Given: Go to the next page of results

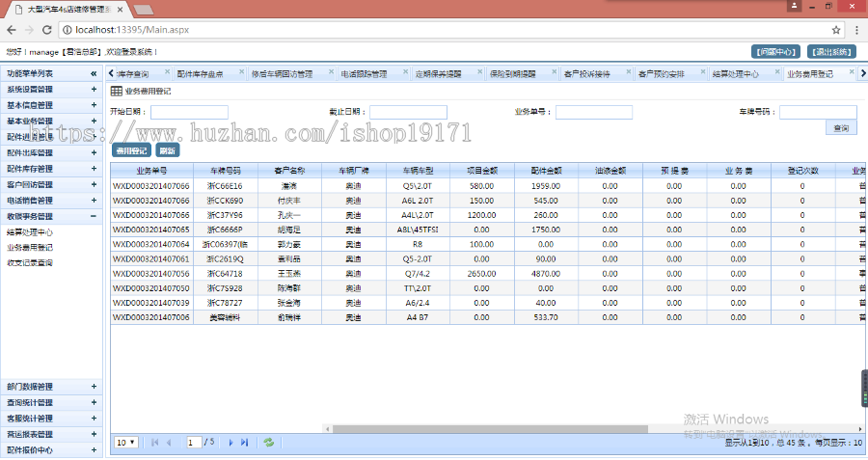Looking at the screenshot, I should pyautogui.click(x=231, y=442).
